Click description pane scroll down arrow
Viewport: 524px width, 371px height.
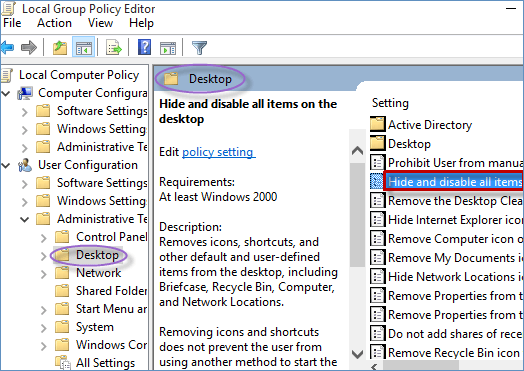point(358,354)
